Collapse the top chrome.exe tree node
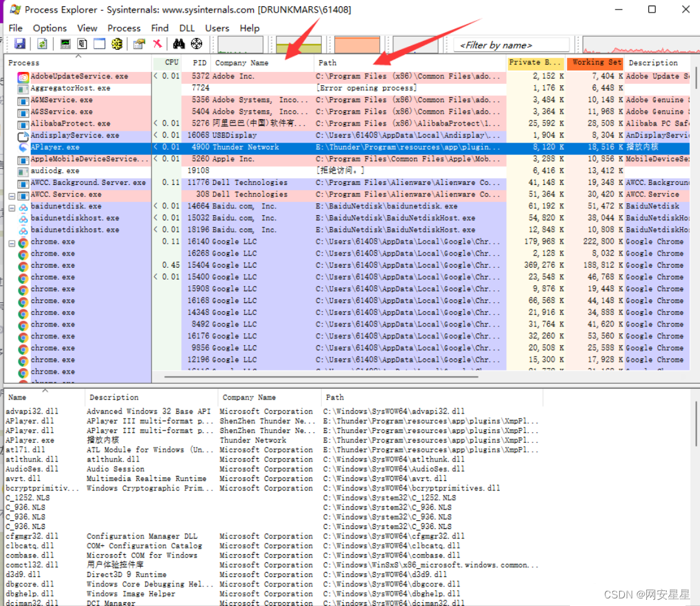 (x=12, y=244)
